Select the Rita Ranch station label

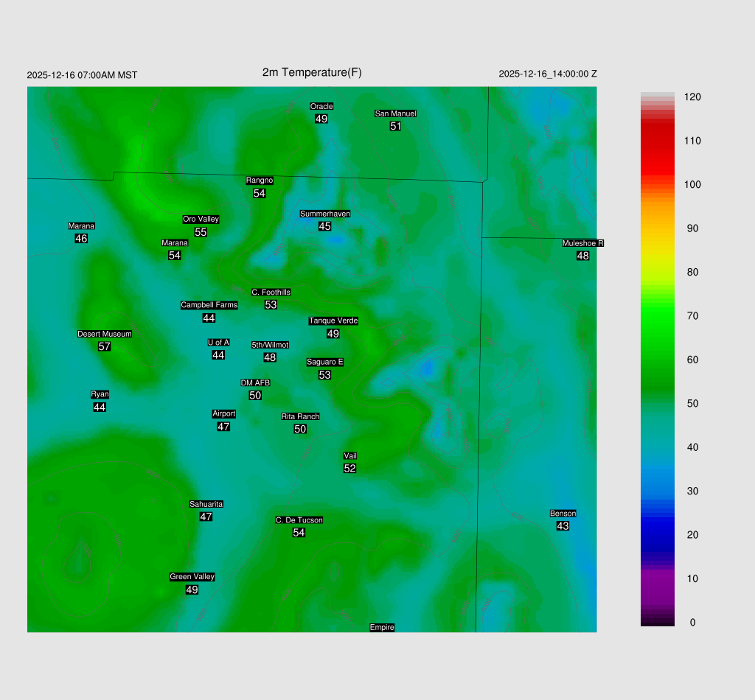(x=300, y=416)
